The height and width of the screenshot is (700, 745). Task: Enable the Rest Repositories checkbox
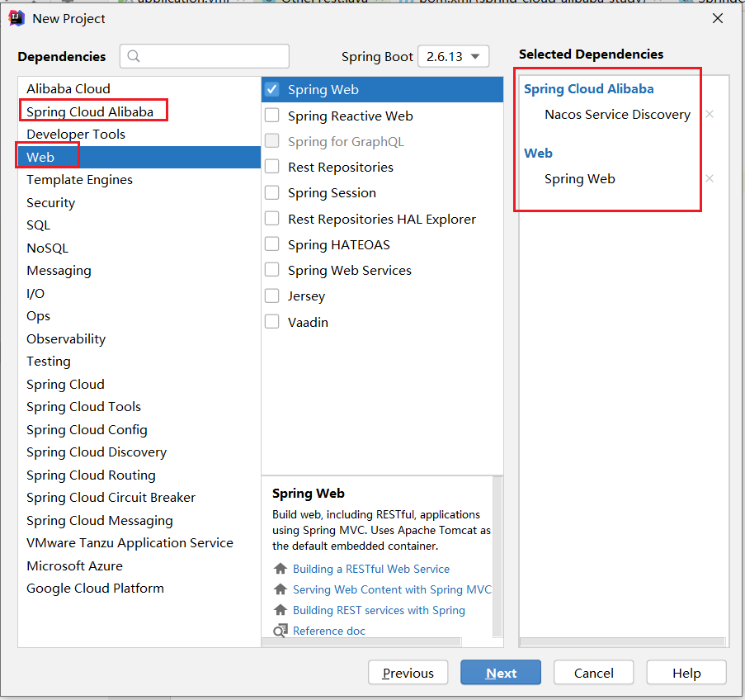tap(271, 167)
